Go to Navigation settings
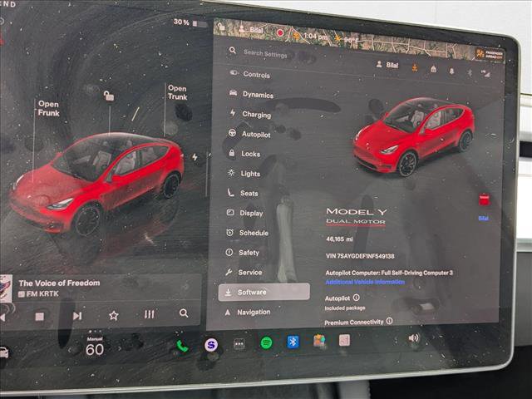The height and width of the screenshot is (399, 532). point(248,313)
